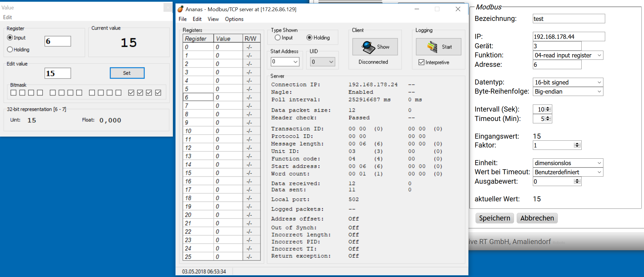This screenshot has width=644, height=277.
Task: Adjust the Intervall (Sek) stepper
Action: [548, 109]
